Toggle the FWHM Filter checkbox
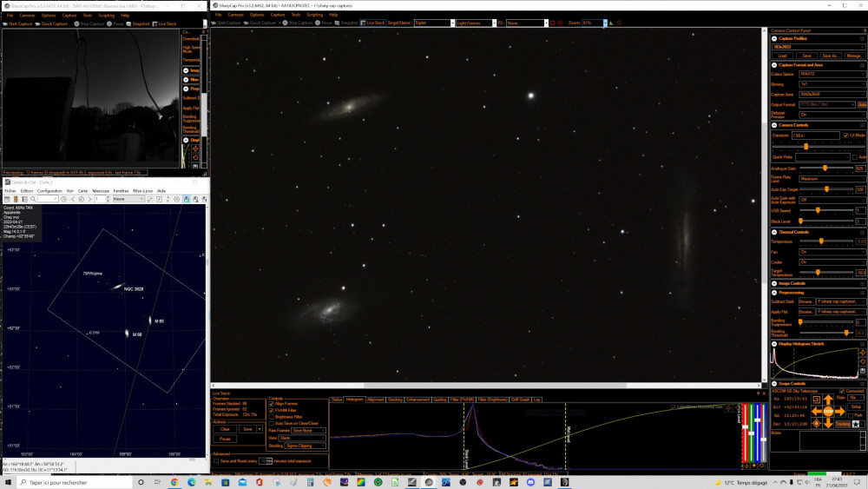This screenshot has height=489, width=868. click(x=271, y=410)
